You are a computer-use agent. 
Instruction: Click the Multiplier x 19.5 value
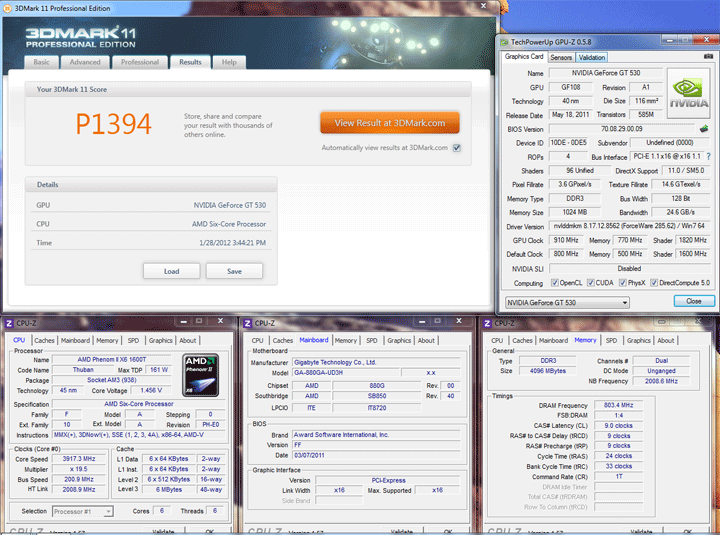(79, 469)
